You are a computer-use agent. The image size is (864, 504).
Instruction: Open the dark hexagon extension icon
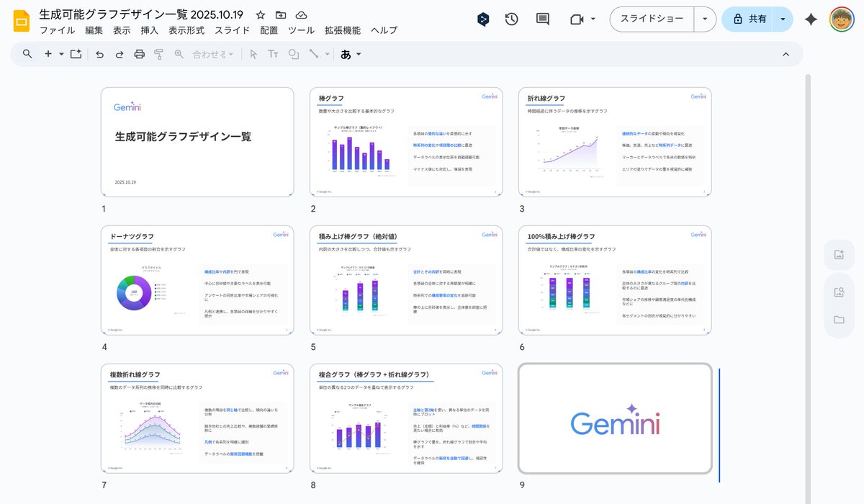pos(484,19)
